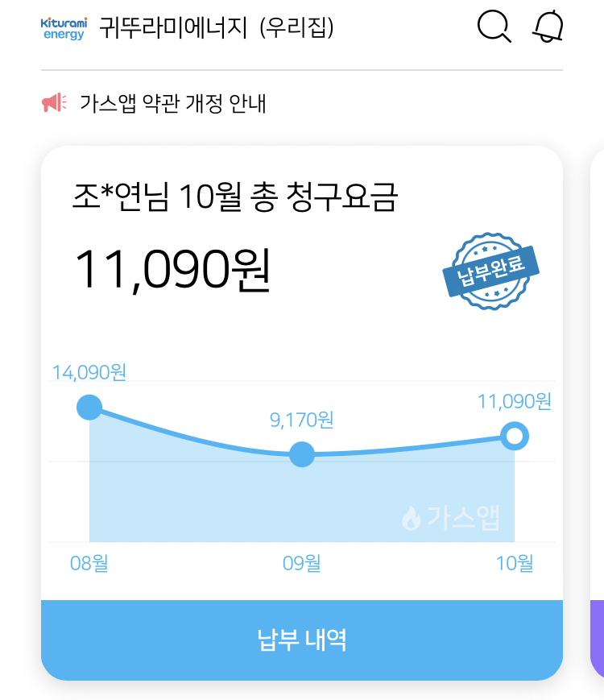Image resolution: width=604 pixels, height=700 pixels.
Task: Open 납부 내역 payment history
Action: [302, 640]
